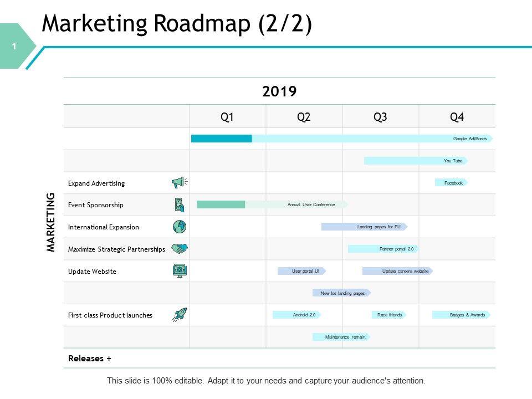This screenshot has width=532, height=399.
Task: Click the Partner portal 2.0 bar
Action: point(382,249)
